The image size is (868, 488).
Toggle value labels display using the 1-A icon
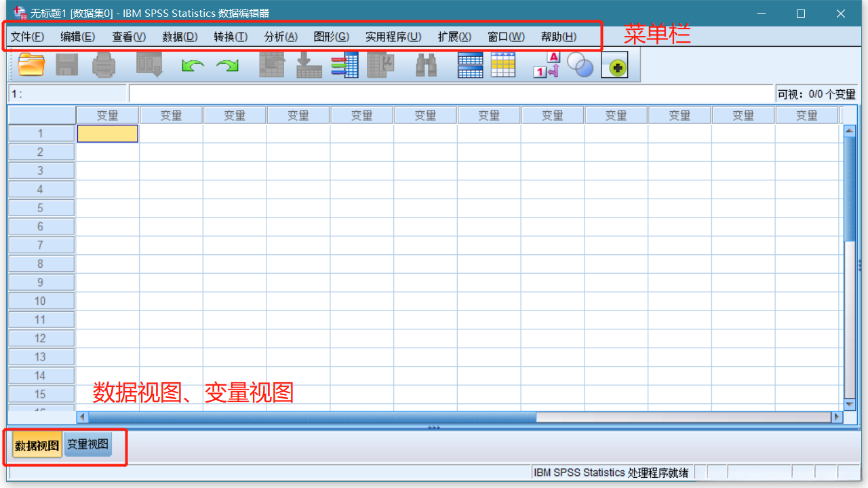point(546,64)
